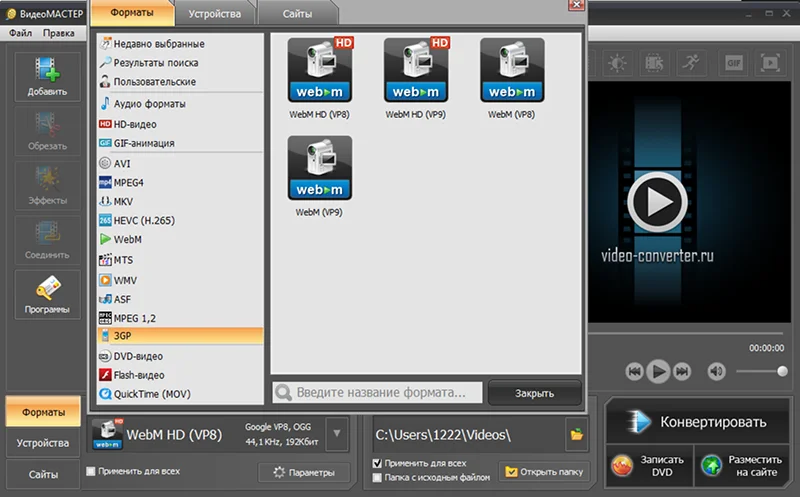Select Аудио форматы category
This screenshot has height=497, width=800.
click(180, 104)
